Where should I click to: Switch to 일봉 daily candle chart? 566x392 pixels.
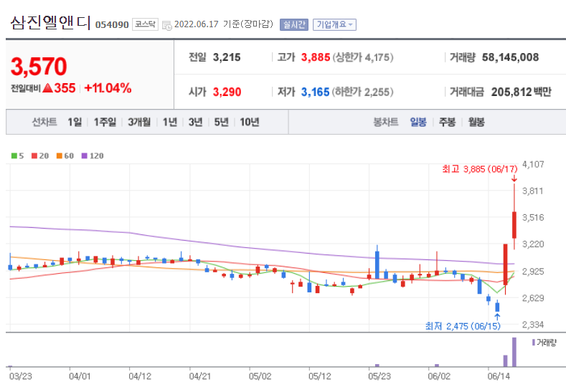pyautogui.click(x=418, y=122)
